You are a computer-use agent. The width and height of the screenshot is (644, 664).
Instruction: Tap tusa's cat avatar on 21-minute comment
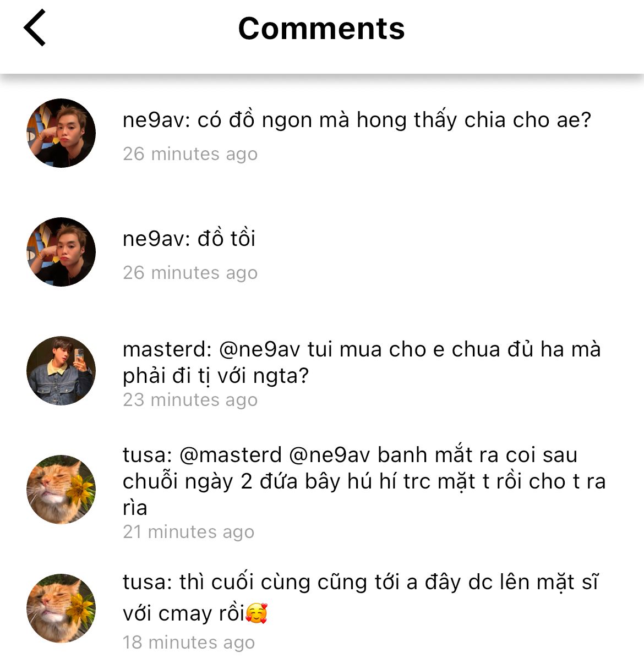pyautogui.click(x=61, y=490)
